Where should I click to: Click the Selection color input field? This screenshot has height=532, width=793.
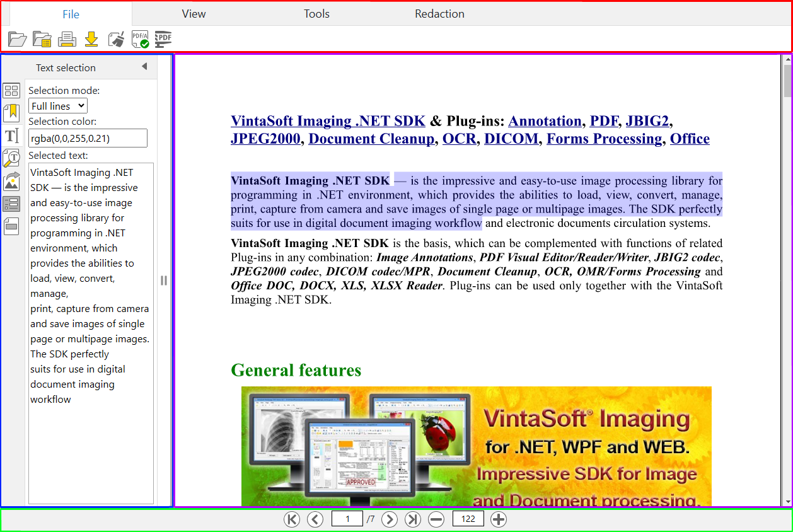[x=88, y=138]
